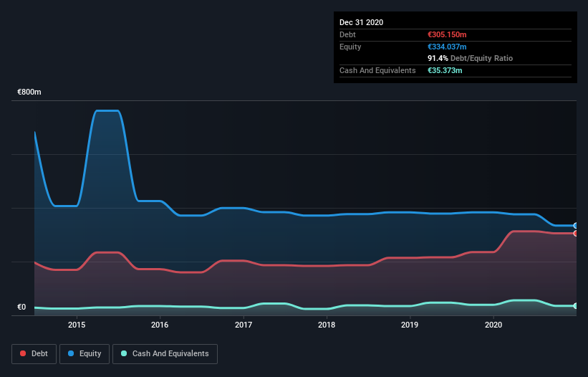588x377 pixels.
Task: Toggle the Equity series legend button
Action: point(85,354)
